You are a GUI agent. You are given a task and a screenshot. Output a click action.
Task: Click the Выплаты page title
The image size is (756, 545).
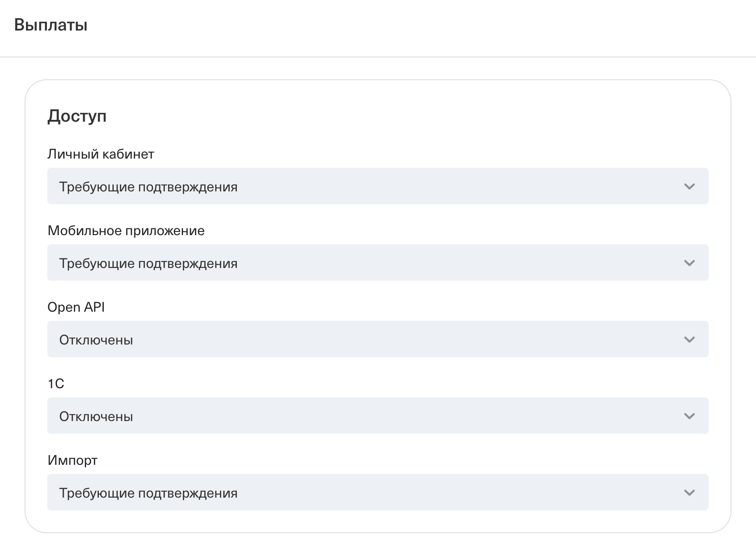click(51, 25)
